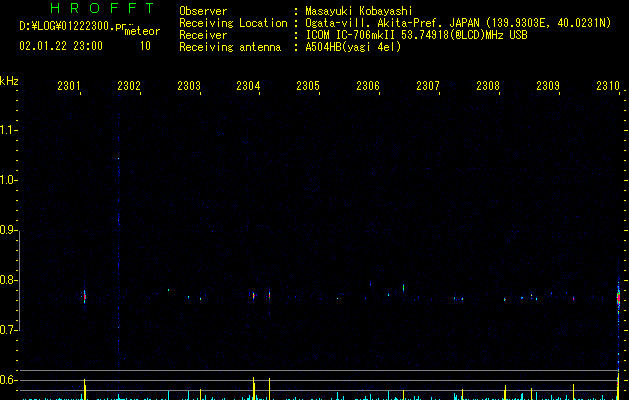
Task: Click observer name Masayuki Kobayashi
Action: coord(359,11)
